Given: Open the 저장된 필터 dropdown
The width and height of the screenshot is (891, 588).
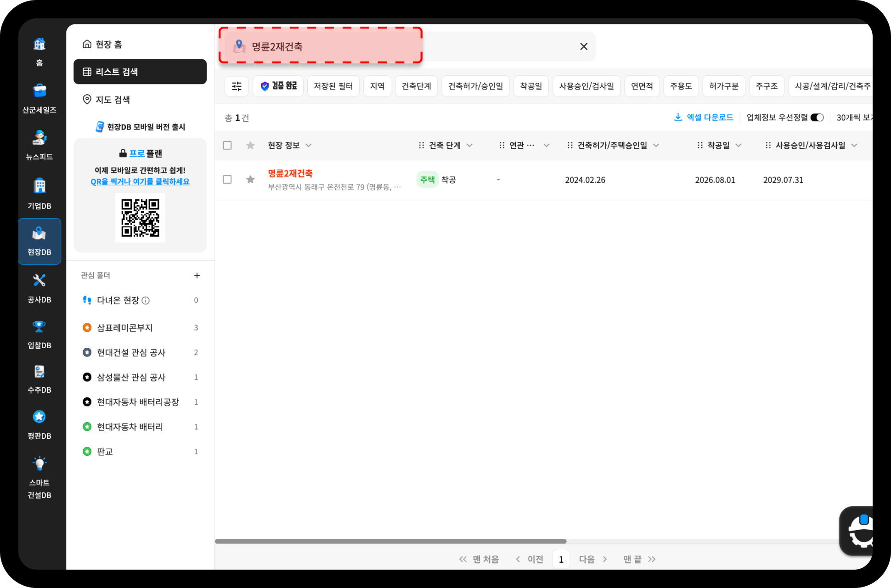Looking at the screenshot, I should click(333, 86).
